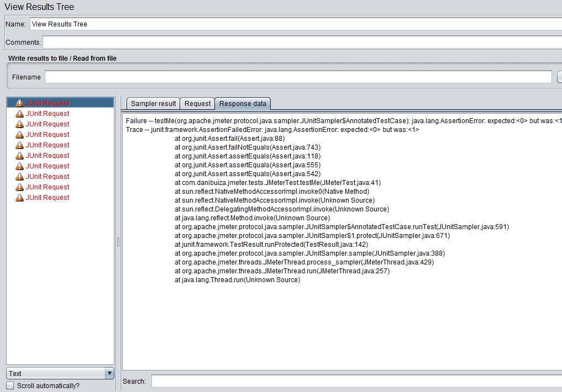The image size is (562, 392).
Task: Click the Method.invoke(Unknown Source) trace line
Action: (x=253, y=218)
